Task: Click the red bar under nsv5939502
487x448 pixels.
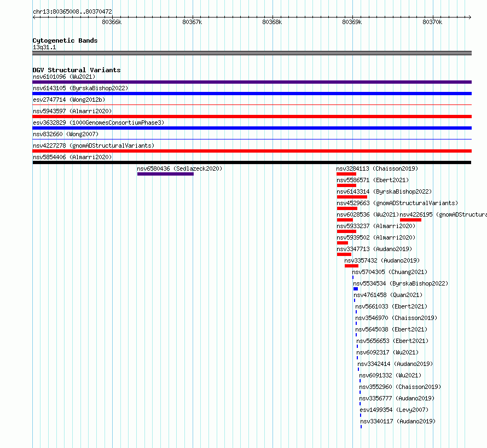Action: pos(342,243)
